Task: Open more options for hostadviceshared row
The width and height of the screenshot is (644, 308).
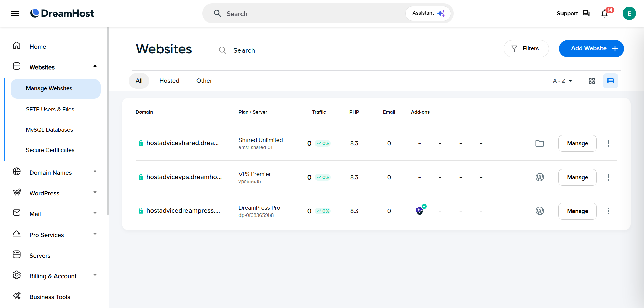Action: click(608, 143)
